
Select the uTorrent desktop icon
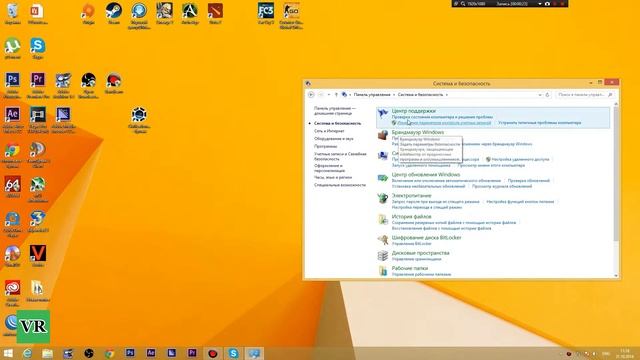coord(12,48)
